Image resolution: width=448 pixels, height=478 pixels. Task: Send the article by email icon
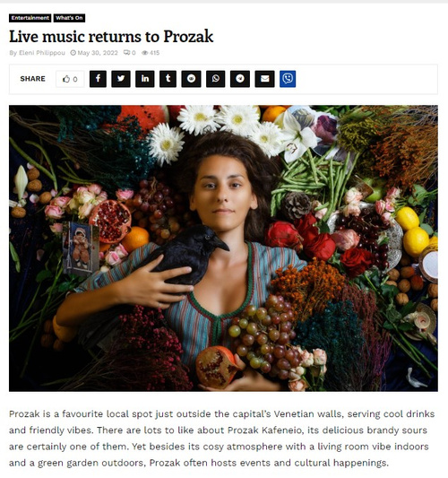(x=264, y=79)
